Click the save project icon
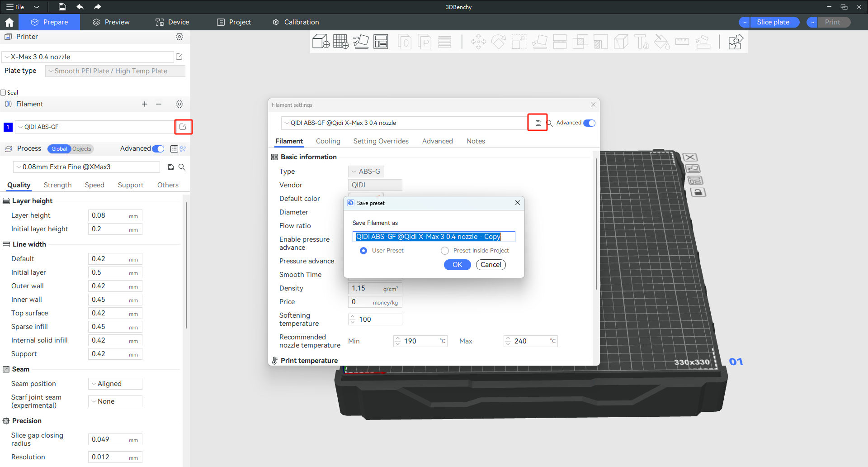 click(62, 7)
